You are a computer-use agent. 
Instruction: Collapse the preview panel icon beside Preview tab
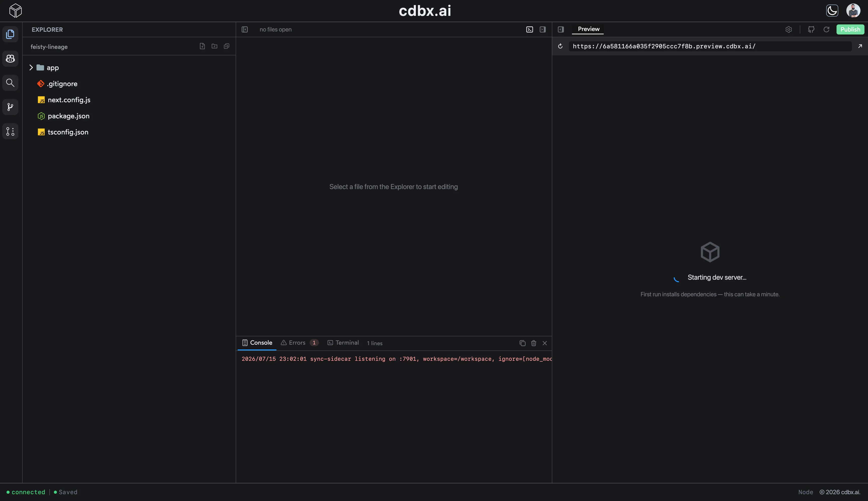pyautogui.click(x=561, y=30)
